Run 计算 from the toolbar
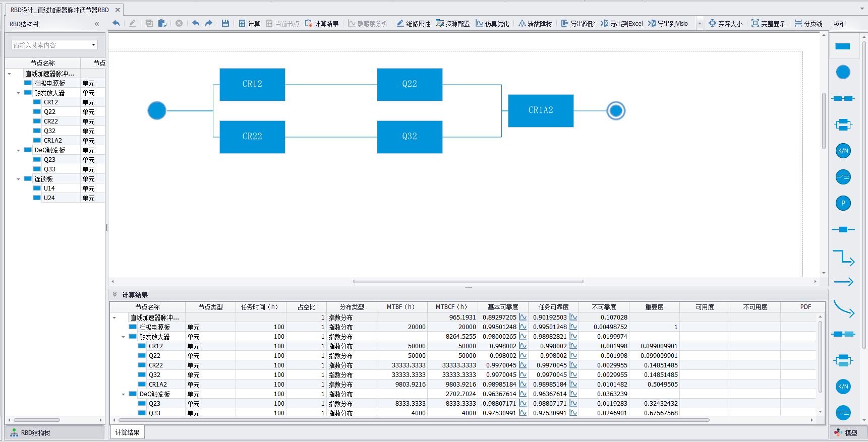 [x=249, y=24]
